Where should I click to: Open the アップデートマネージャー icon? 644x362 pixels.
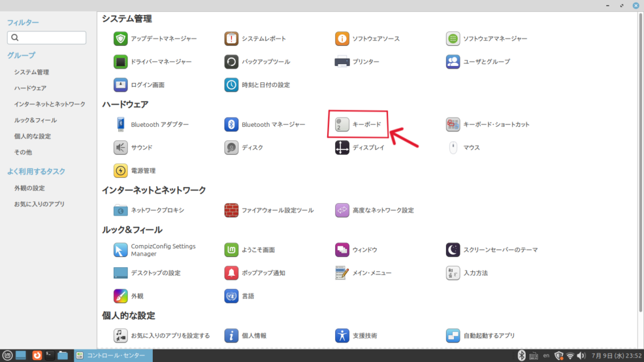pos(120,38)
